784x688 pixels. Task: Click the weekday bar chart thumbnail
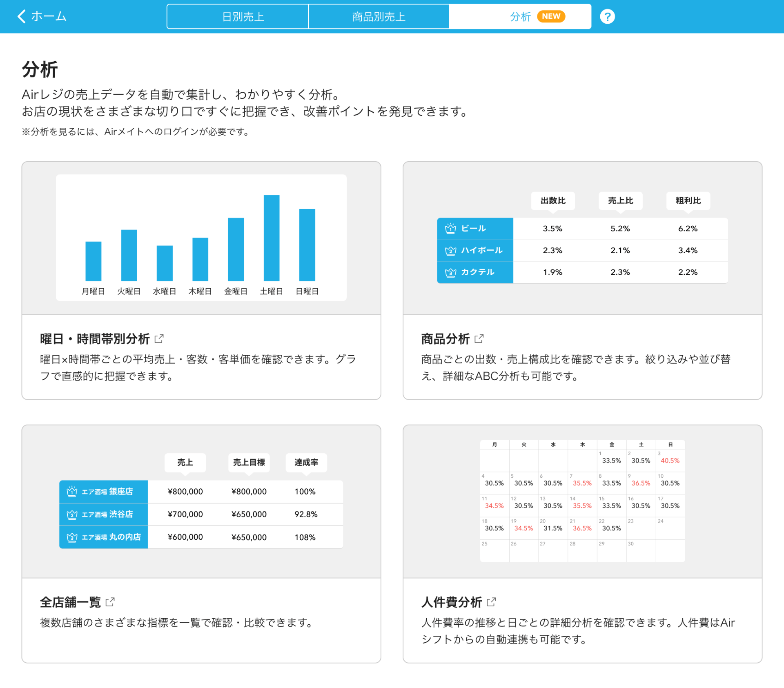tap(201, 238)
